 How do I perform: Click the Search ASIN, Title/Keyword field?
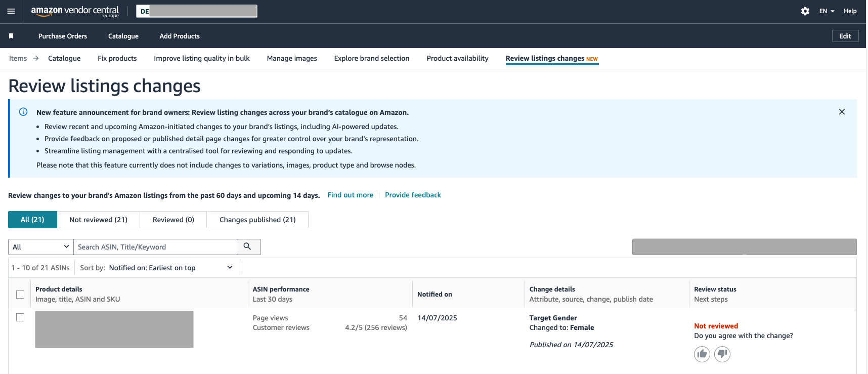(x=155, y=247)
